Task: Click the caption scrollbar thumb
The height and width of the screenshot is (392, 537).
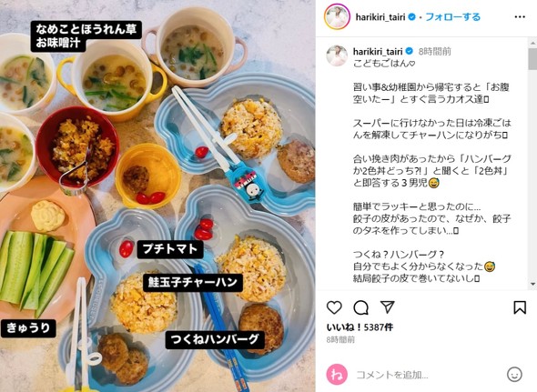Action: pyautogui.click(x=532, y=59)
